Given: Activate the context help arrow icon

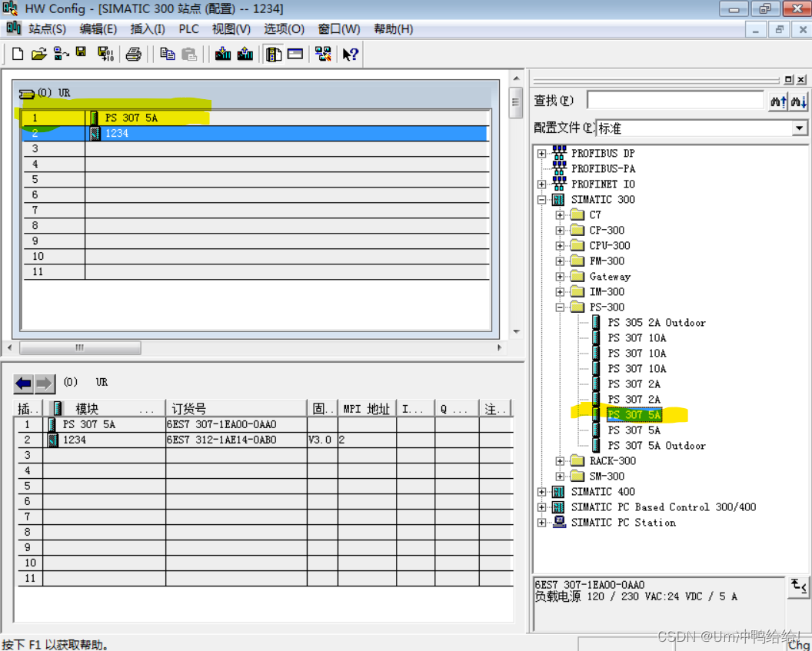Looking at the screenshot, I should 351,54.
